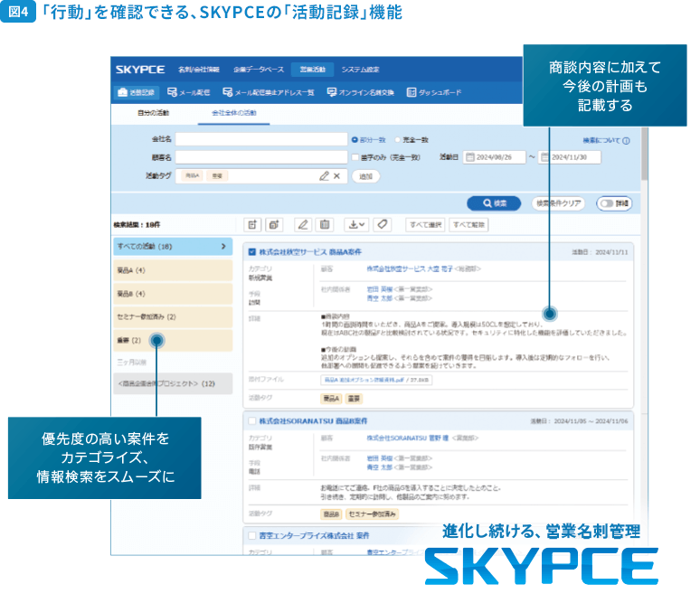Viewport: 700px width, 603px height.
Task: Uncheck the 株式会社秋空サービス 商品A案件 checkbox
Action: (252, 251)
